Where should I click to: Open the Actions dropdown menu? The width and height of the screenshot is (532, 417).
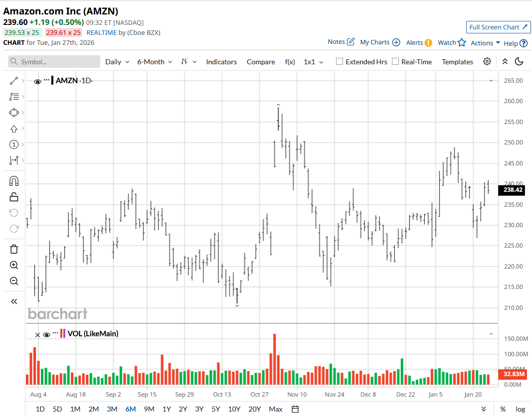[485, 43]
